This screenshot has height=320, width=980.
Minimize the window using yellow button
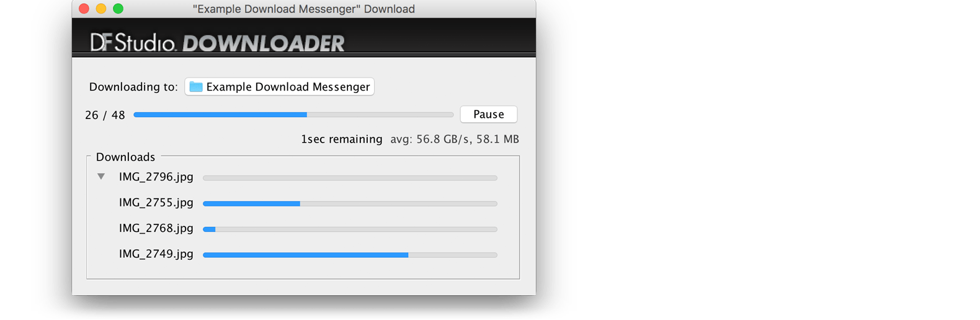pyautogui.click(x=101, y=9)
